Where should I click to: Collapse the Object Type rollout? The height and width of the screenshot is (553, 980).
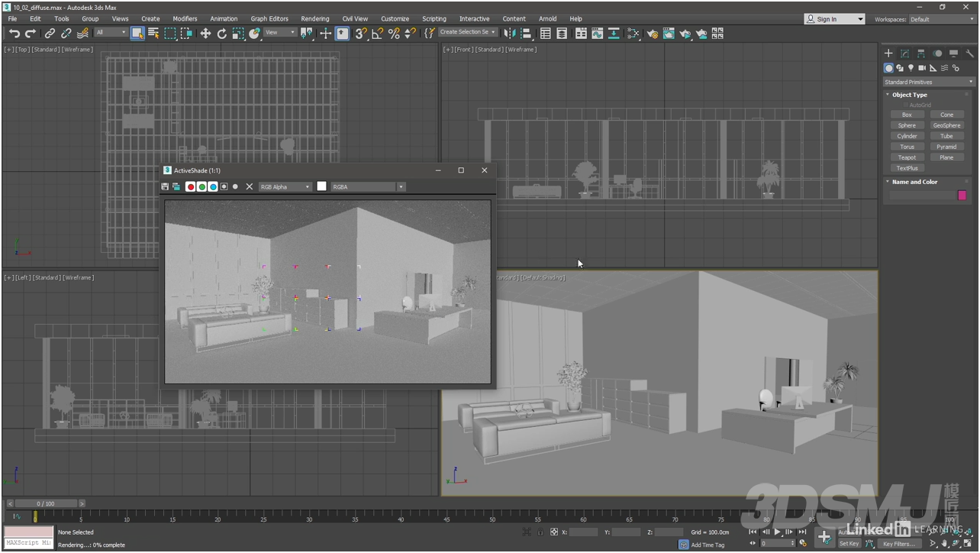(x=909, y=95)
